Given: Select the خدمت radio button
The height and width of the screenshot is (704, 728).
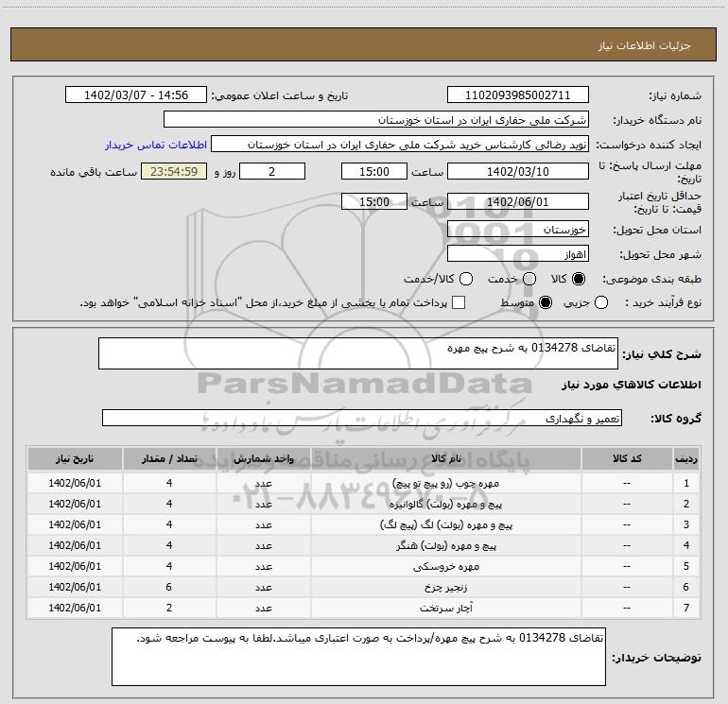Looking at the screenshot, I should (529, 279).
